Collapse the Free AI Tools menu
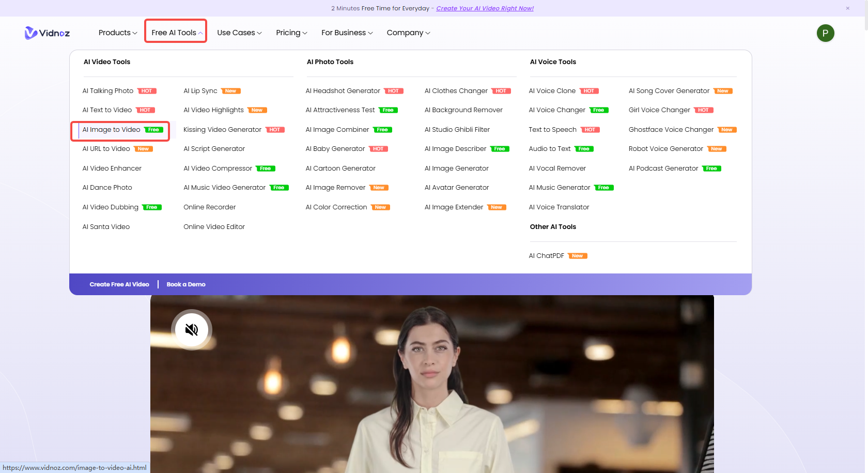The image size is (868, 473). [176, 33]
